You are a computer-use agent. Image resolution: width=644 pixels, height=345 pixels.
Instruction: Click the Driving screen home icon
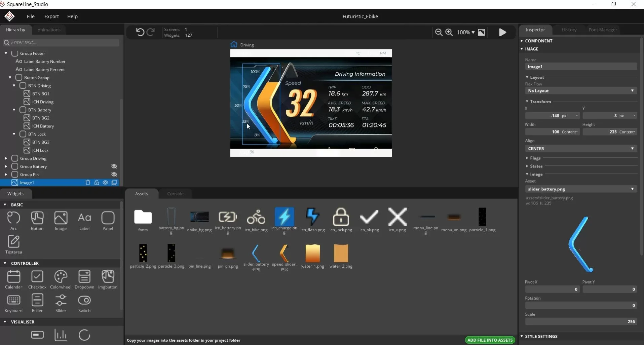click(234, 44)
